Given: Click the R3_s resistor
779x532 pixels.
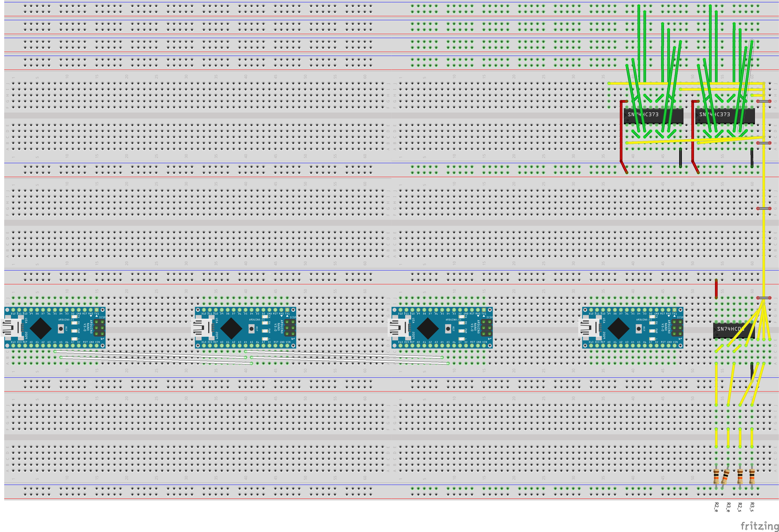Looking at the screenshot, I should [x=752, y=476].
